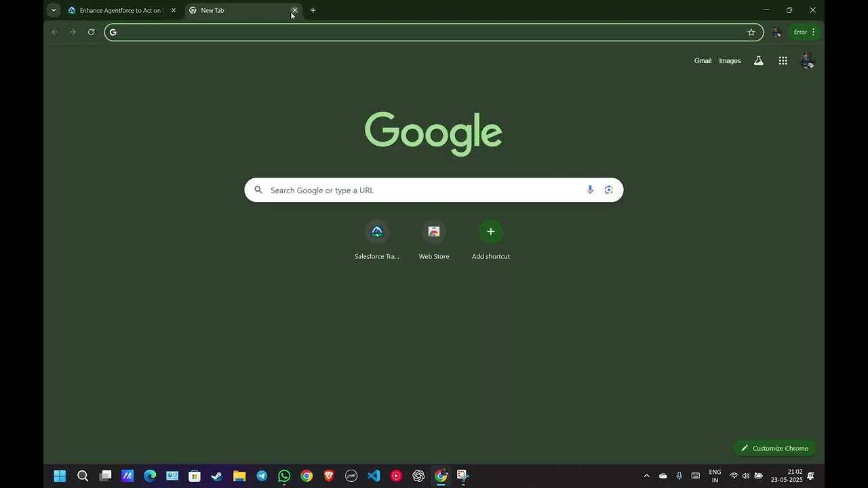This screenshot has width=868, height=488.
Task: Open a new tab with the plus button
Action: 313,10
